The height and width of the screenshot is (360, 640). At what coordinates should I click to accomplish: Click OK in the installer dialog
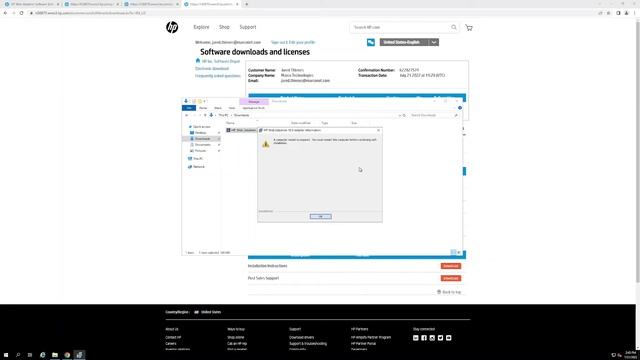pos(320,216)
